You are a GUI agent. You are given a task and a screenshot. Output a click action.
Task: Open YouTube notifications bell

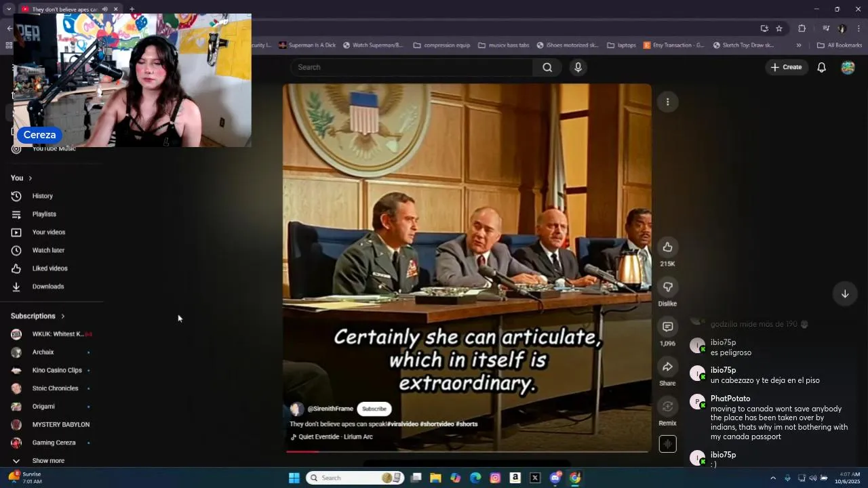pos(821,67)
